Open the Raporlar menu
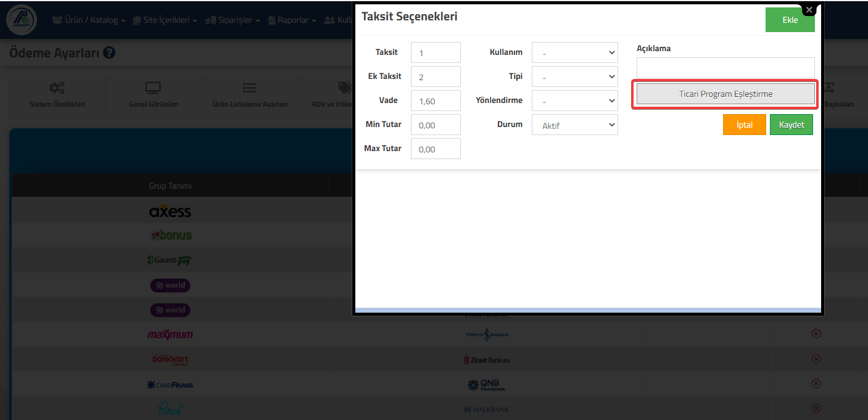This screenshot has height=420, width=868. [292, 20]
